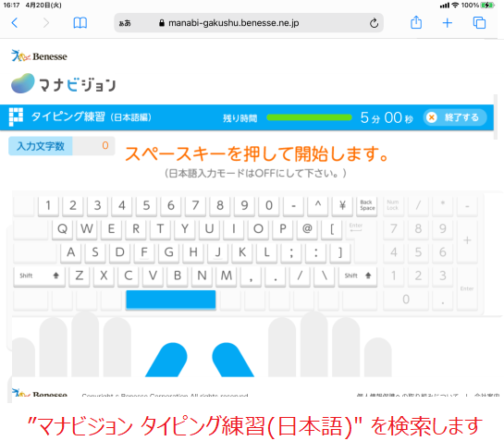Click the スペースキーを押して開始します text
The height and width of the screenshot is (441, 504).
point(257,153)
